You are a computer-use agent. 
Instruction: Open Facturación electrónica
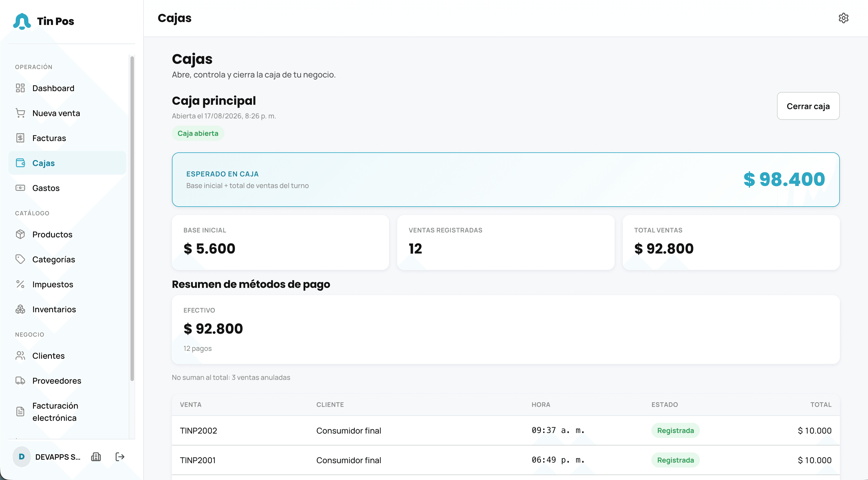[67, 412]
